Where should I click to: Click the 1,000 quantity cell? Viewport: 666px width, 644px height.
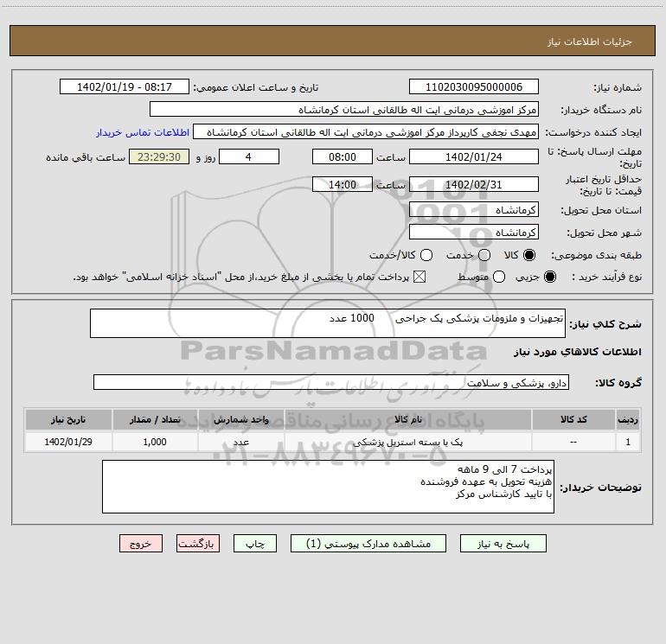155,442
